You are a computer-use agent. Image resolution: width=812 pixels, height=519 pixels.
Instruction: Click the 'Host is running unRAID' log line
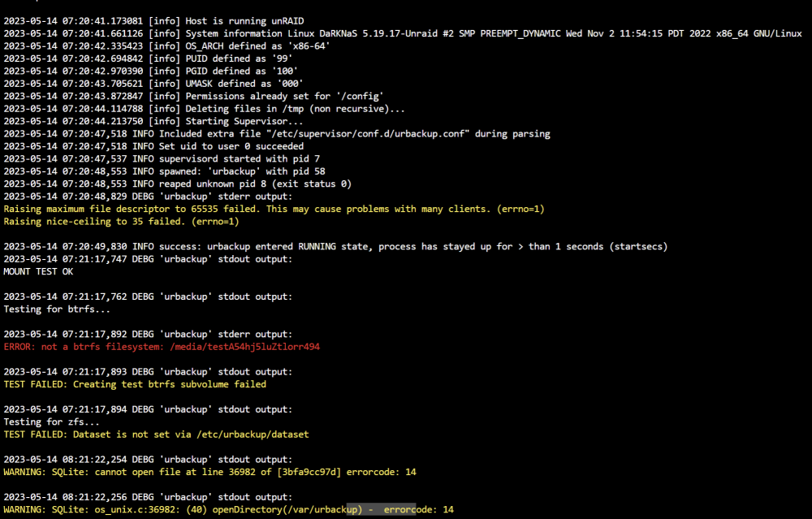pos(153,21)
